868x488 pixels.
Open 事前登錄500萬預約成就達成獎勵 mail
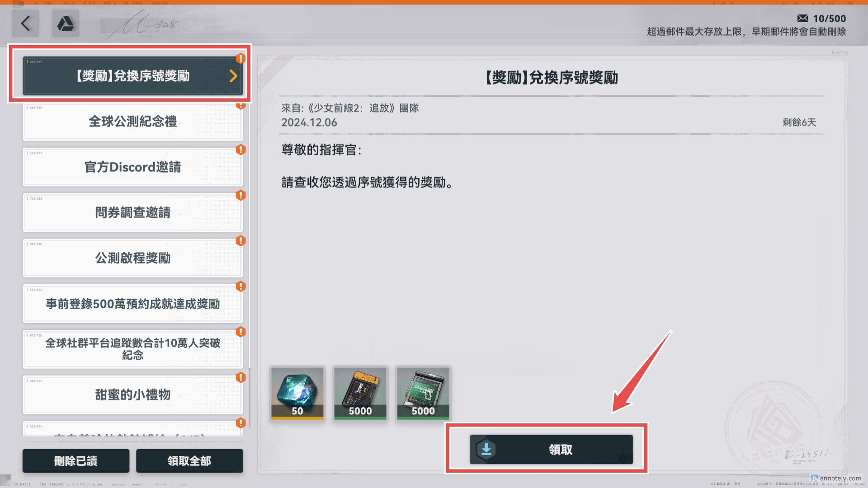point(133,304)
